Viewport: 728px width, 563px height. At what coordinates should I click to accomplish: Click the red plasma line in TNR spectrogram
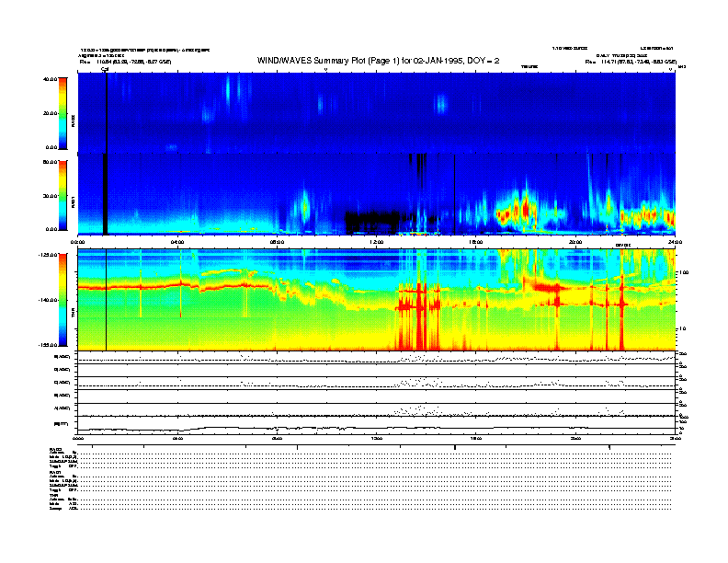pos(174,286)
